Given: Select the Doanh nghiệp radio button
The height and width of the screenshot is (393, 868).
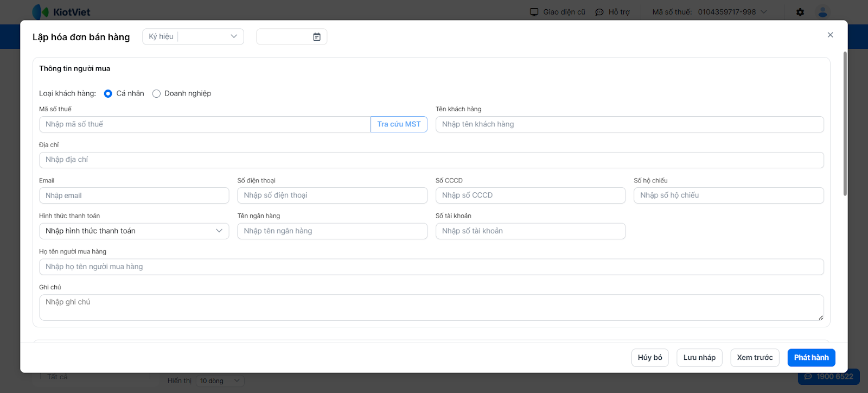Looking at the screenshot, I should 157,94.
